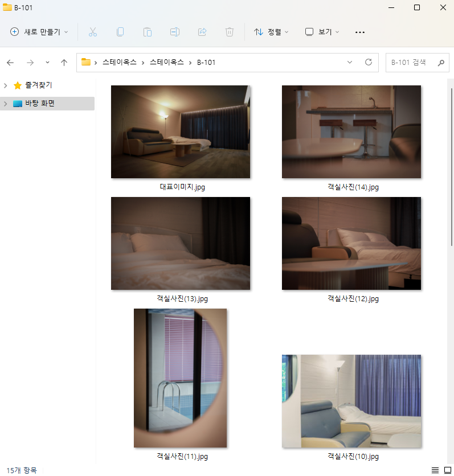Click the search magnifier icon
Viewport: 454px width, 476px height.
coord(441,63)
